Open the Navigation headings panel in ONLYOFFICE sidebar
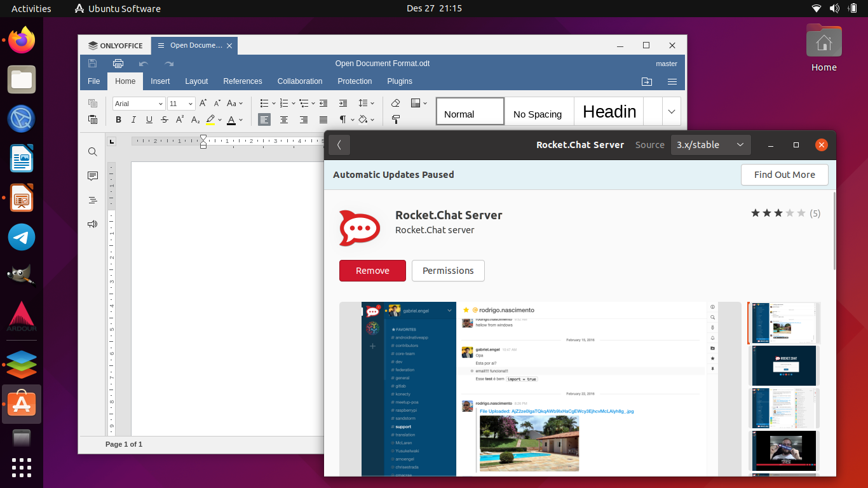Screen dimensions: 868x488 click(93, 200)
